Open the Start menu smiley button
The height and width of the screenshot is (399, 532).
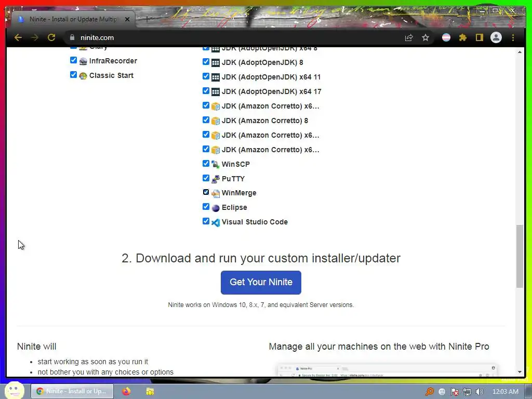click(x=14, y=390)
